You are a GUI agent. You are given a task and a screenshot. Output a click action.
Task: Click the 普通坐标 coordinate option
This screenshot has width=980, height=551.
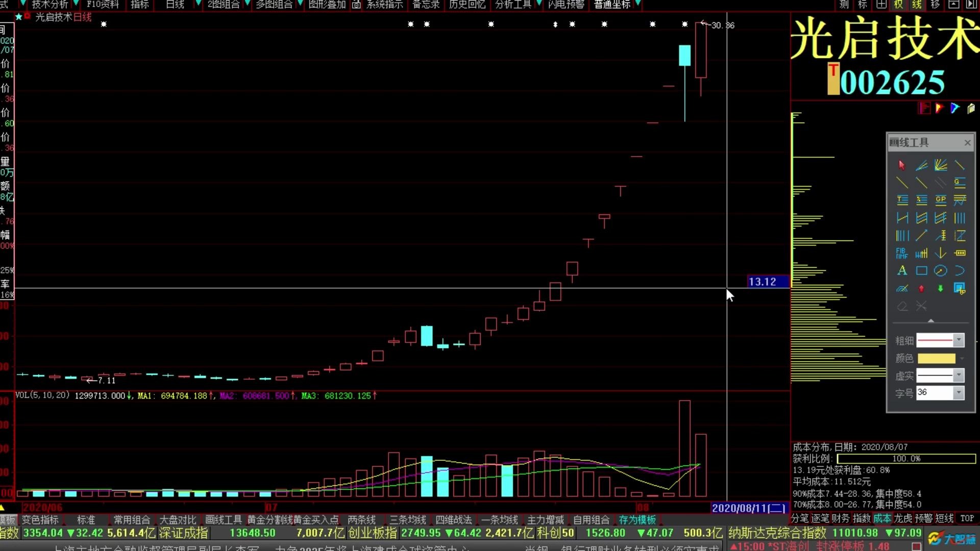[612, 5]
